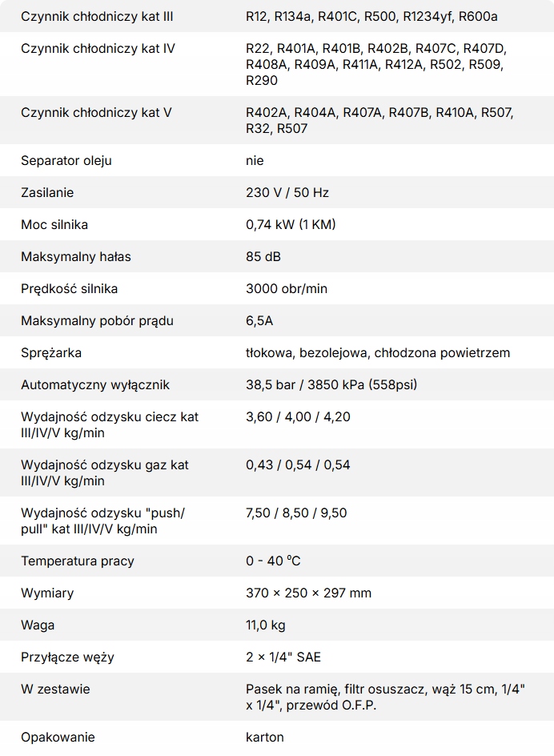554x756 pixels.
Task: Select the R12, R134a refrigerant list text
Action: coord(371,16)
